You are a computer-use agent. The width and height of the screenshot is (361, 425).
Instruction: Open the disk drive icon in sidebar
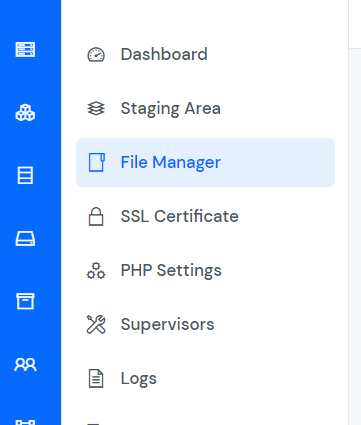point(25,238)
